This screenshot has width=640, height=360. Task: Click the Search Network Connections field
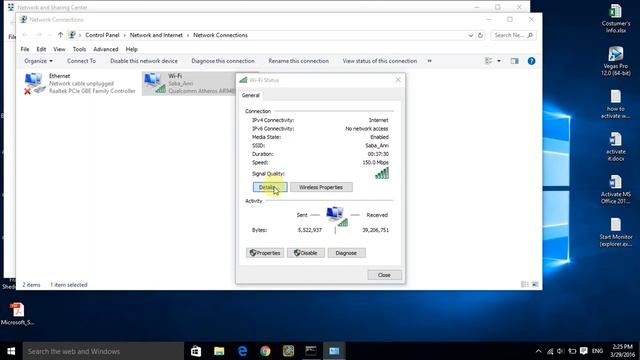[x=513, y=35]
